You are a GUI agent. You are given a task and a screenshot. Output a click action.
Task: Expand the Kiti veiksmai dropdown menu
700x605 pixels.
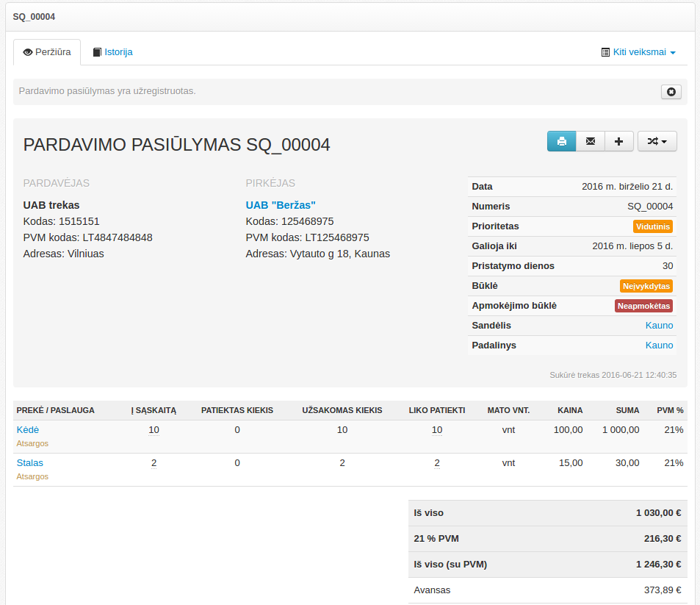(638, 52)
